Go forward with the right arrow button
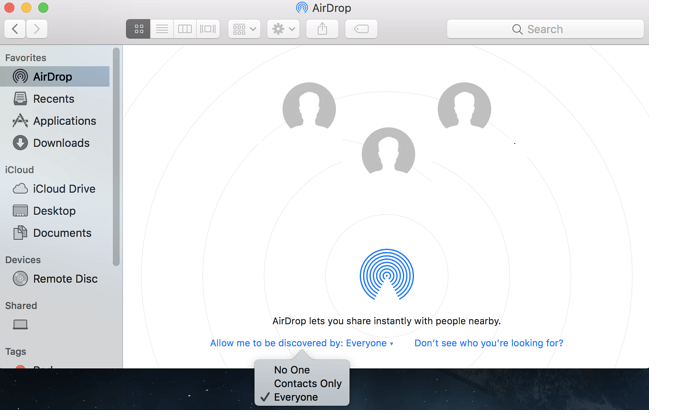682x416 pixels. 37,29
